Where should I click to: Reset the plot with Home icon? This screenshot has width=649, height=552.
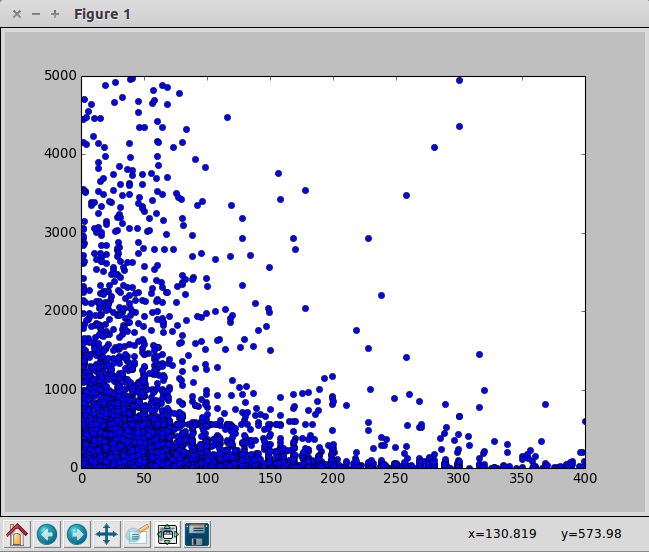(17, 534)
